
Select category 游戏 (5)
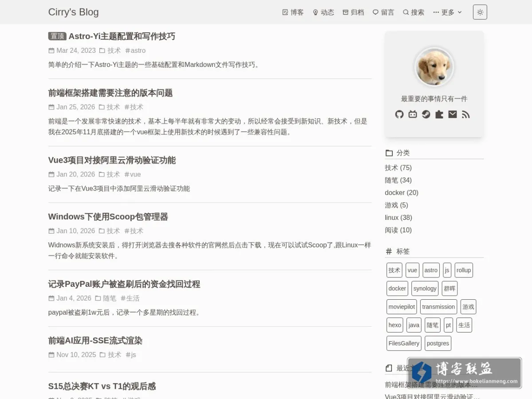click(x=396, y=205)
